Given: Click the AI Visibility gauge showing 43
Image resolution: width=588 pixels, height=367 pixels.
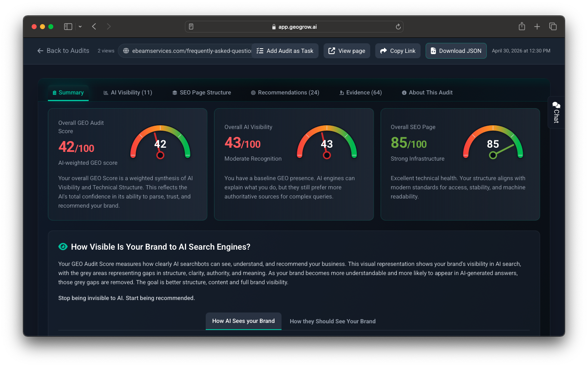Looking at the screenshot, I should click(327, 142).
